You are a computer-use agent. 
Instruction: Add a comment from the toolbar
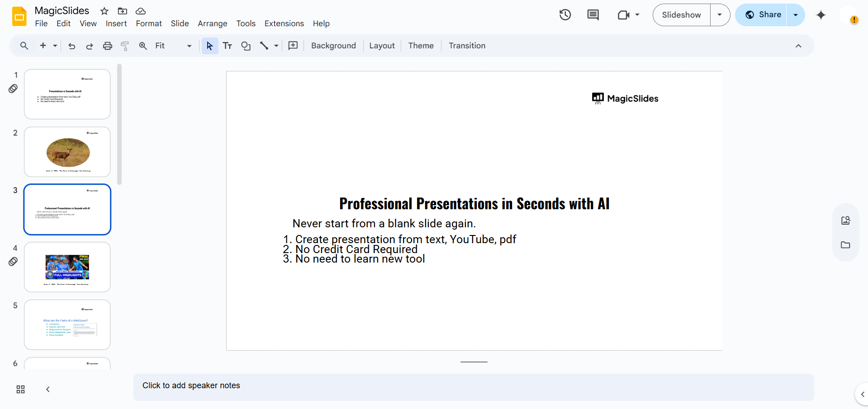click(293, 46)
